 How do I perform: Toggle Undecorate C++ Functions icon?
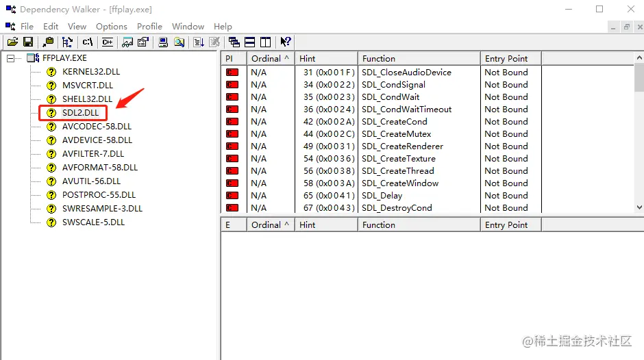click(108, 42)
